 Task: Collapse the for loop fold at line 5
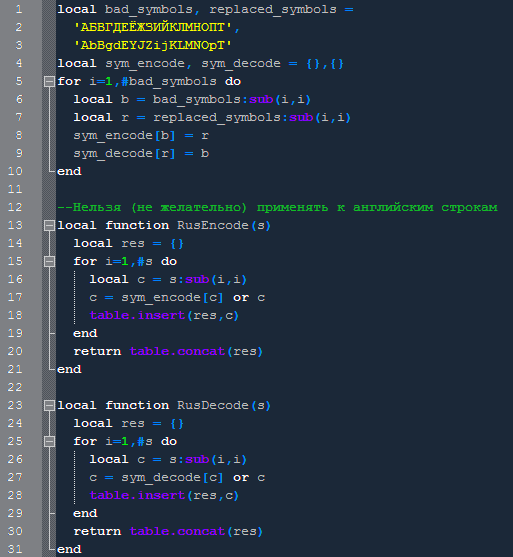(49, 82)
